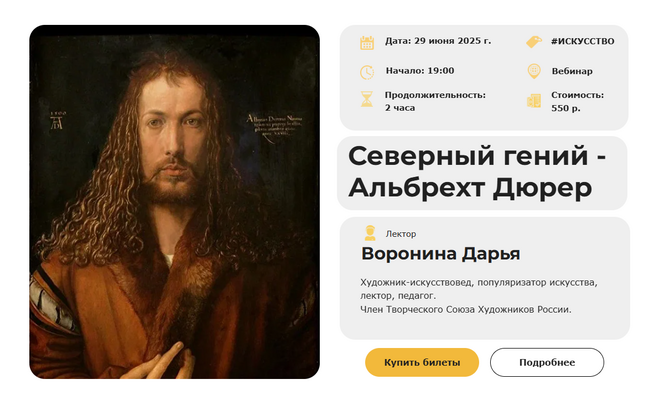Open lecturer name Воронина Дарья
The image size is (670, 400).
tap(440, 254)
